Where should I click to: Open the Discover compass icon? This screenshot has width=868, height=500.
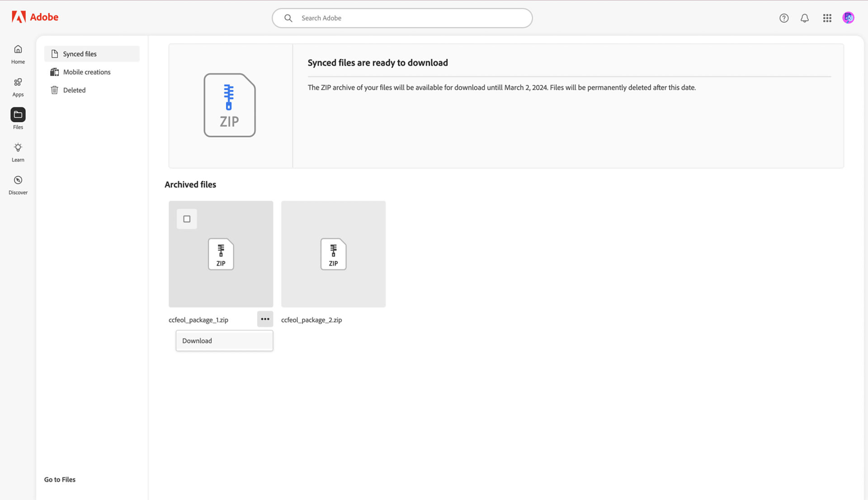(18, 181)
